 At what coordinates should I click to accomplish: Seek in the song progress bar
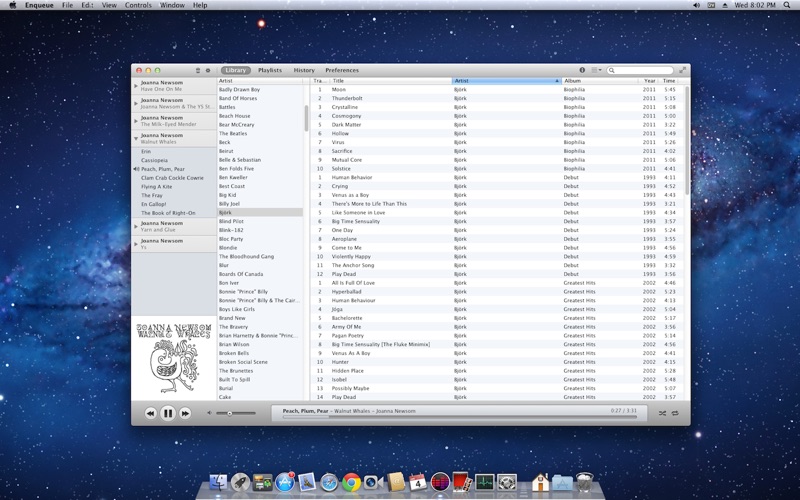click(459, 417)
